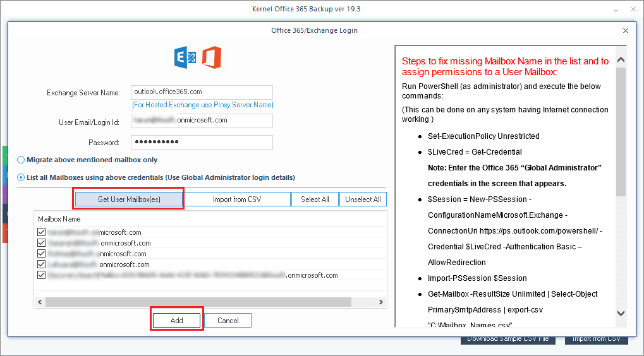Click 'Set-ExecutionPolicy Unrestricted' instruction text
The image size is (644, 356).
tap(483, 136)
